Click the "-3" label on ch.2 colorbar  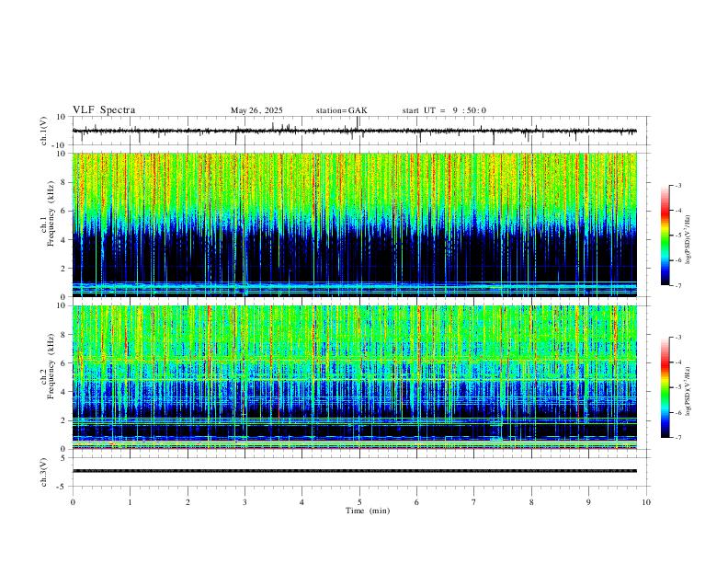pyautogui.click(x=678, y=338)
